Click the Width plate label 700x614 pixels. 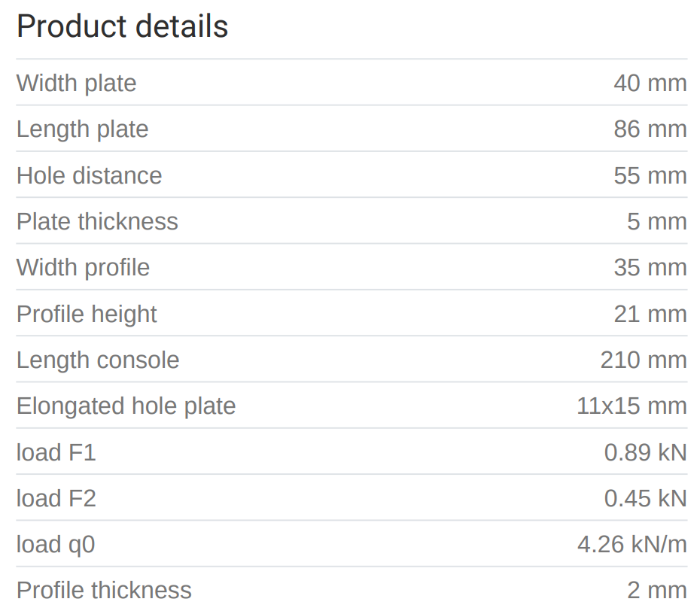[x=76, y=83]
